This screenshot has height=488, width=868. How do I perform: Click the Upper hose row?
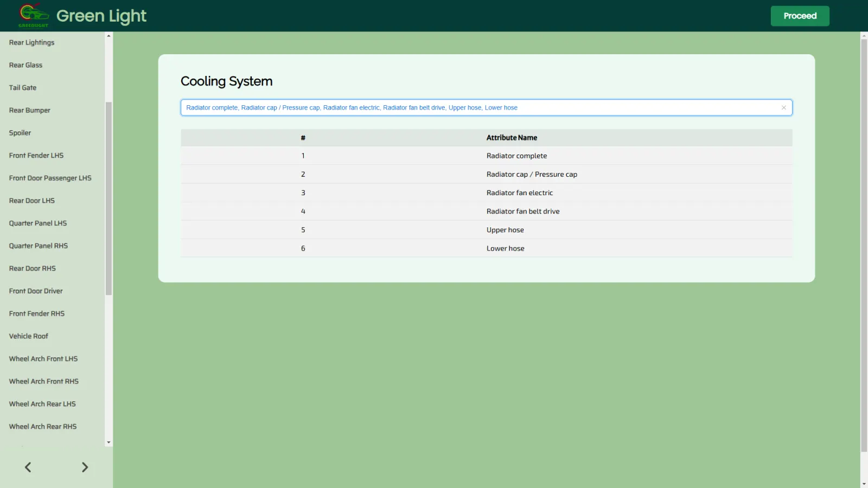486,230
